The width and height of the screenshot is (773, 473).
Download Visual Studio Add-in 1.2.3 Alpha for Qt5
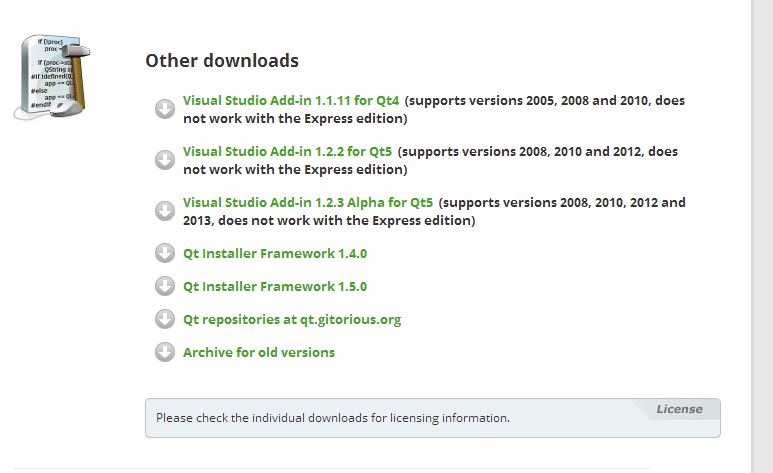coord(308,202)
